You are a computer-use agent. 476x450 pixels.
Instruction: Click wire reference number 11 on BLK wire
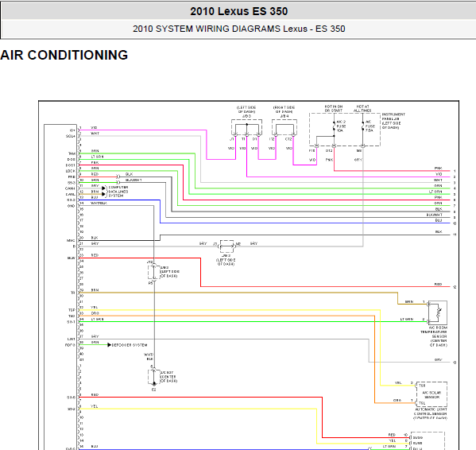(455, 235)
